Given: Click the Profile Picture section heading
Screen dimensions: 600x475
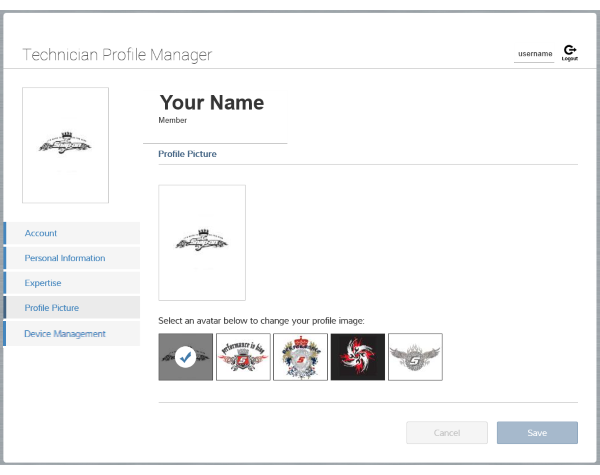Looking at the screenshot, I should tap(187, 154).
